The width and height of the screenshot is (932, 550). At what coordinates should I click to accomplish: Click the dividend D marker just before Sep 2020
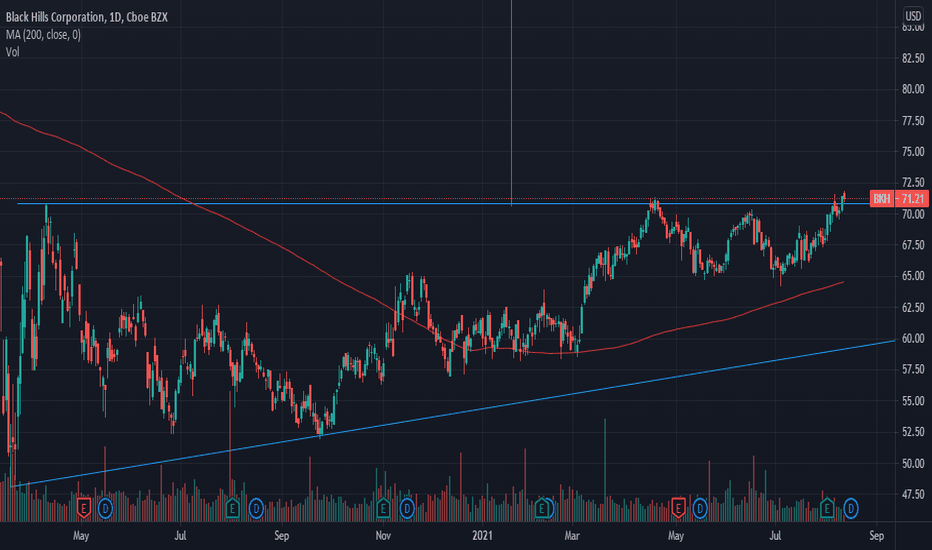[x=256, y=508]
